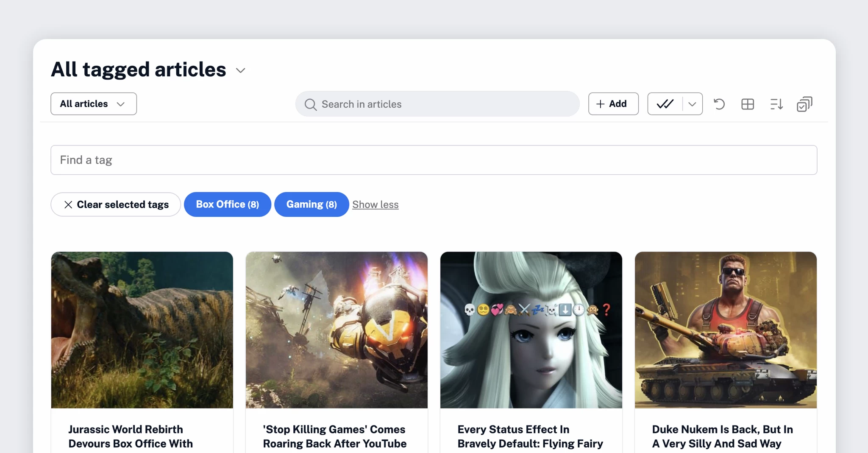Screen dimensions: 868x453
Task: Open the Stop Killing Games article thumbnail
Action: point(337,330)
